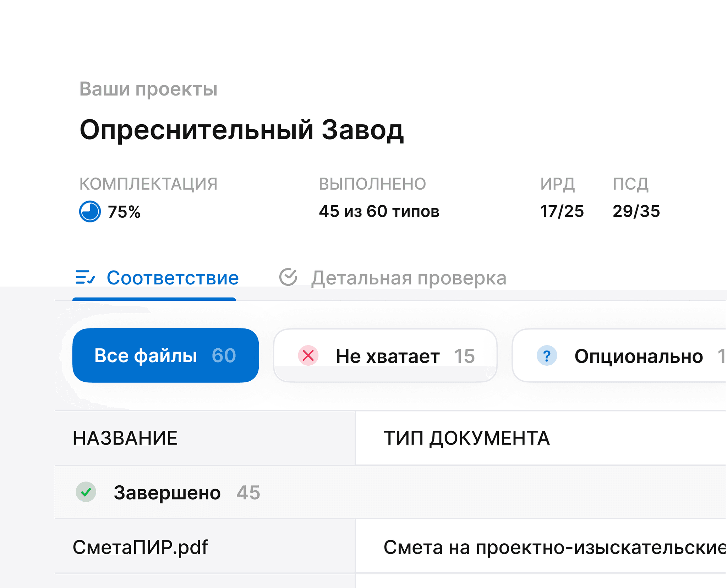Go back to Ваши проекты
This screenshot has width=727, height=588.
(148, 89)
